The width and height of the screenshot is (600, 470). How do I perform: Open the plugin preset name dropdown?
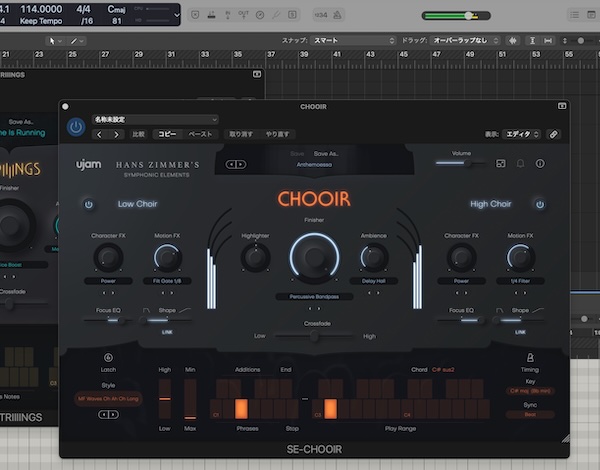click(155, 119)
